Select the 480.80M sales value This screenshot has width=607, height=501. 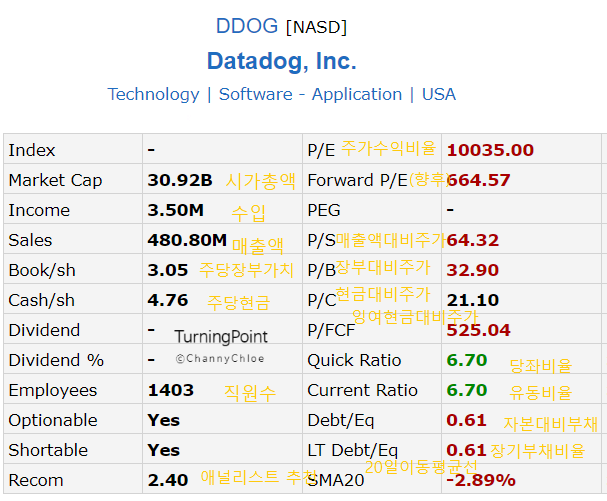coord(187,240)
